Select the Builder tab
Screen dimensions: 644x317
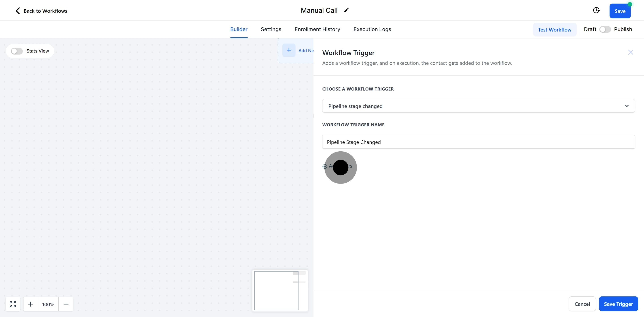[x=239, y=29]
